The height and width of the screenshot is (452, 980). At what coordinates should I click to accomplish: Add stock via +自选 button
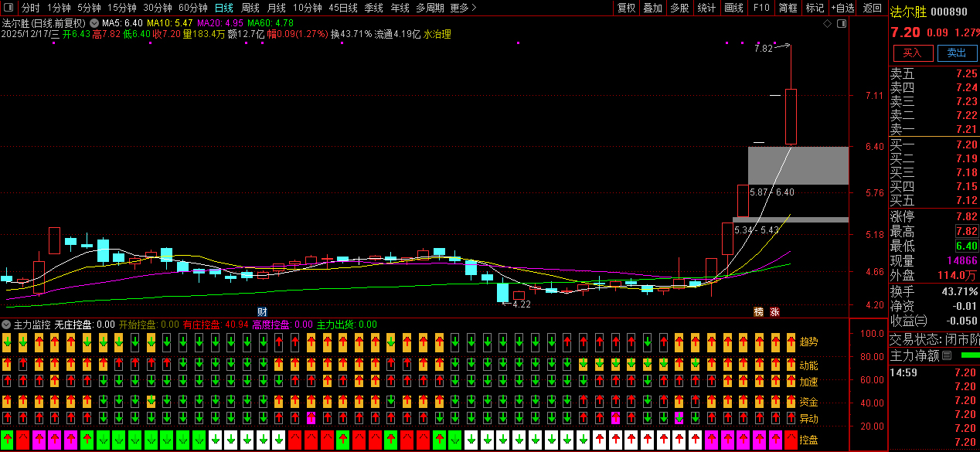tap(843, 8)
